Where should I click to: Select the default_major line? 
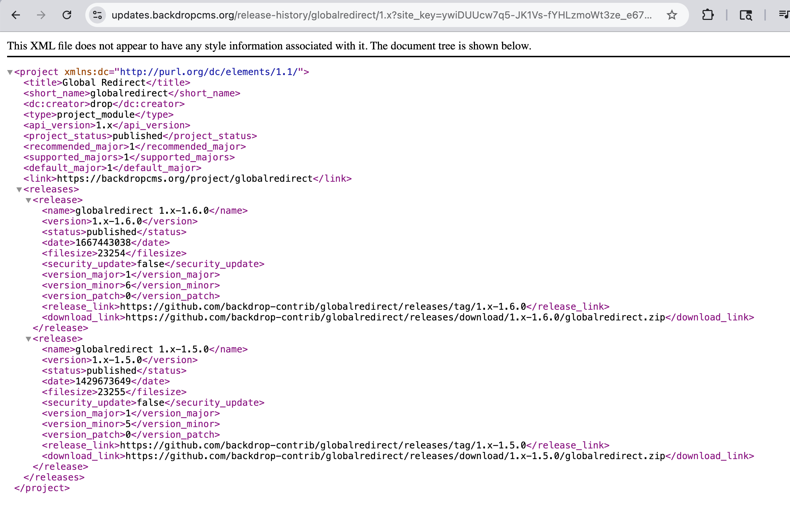point(112,168)
